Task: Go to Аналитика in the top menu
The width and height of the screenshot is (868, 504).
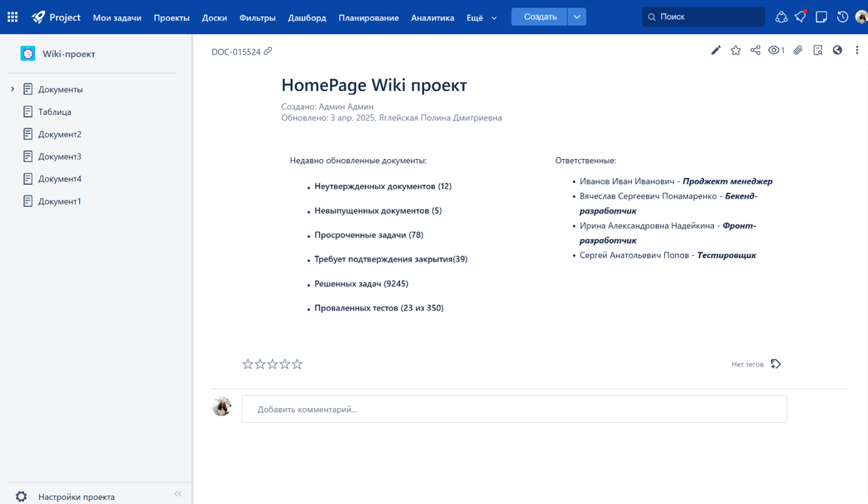Action: 432,18
